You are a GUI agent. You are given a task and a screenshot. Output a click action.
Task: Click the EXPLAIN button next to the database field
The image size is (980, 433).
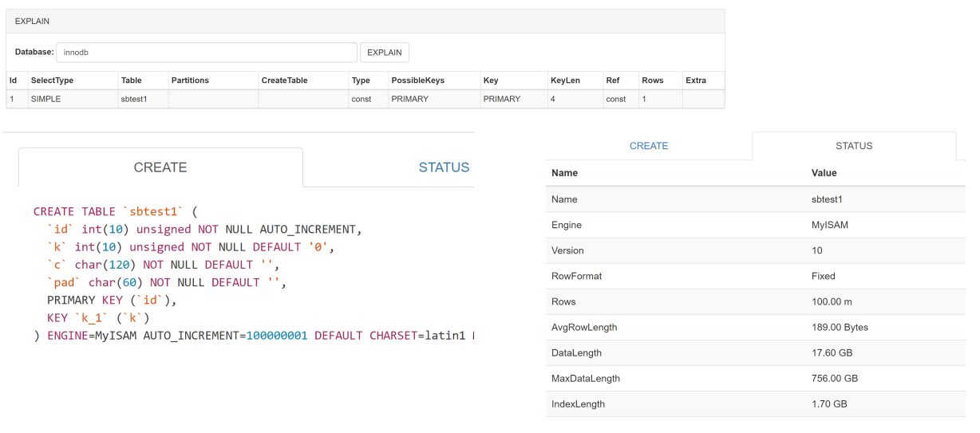pos(384,53)
